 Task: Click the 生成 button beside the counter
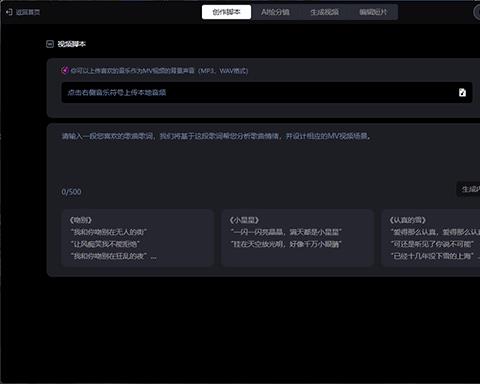(x=468, y=189)
